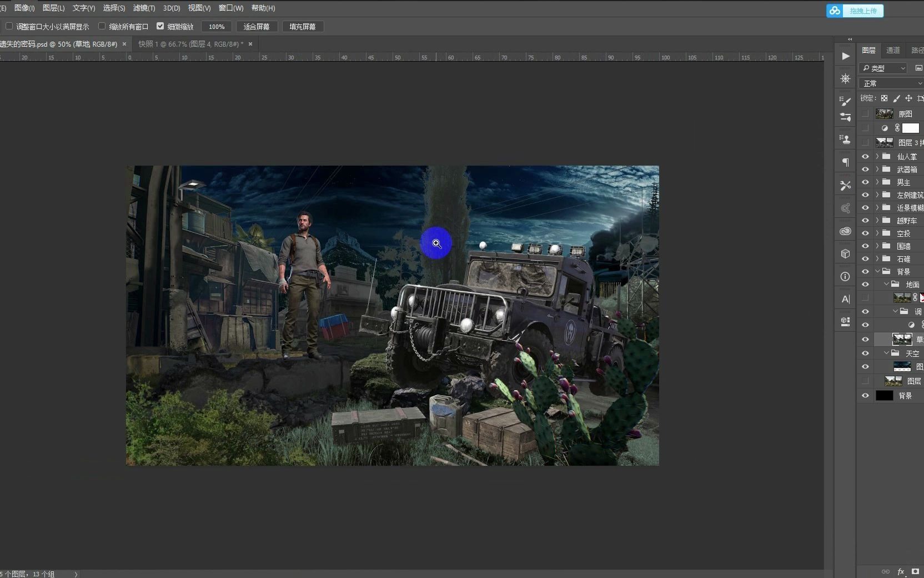Image resolution: width=924 pixels, height=578 pixels.
Task: Toggle visibility of 越野车 group
Action: coord(865,221)
